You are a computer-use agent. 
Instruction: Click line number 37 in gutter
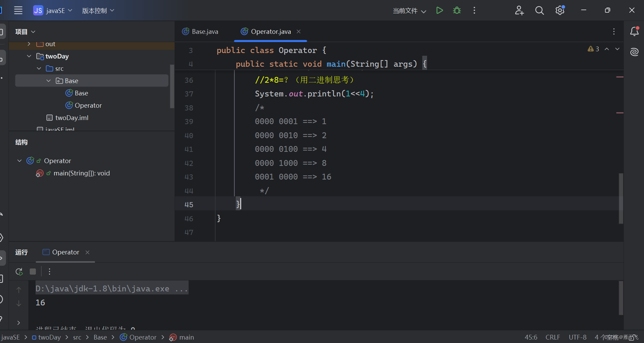click(189, 94)
